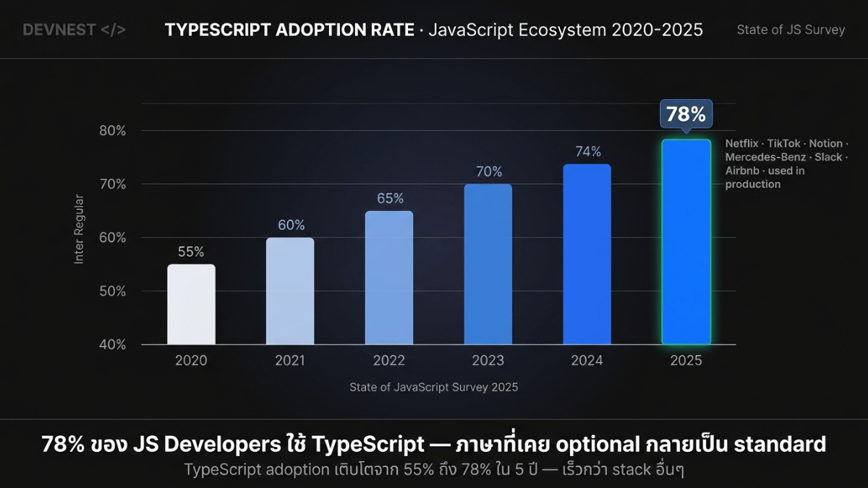Select the 2021 bar
Viewport: 868px width, 488px height.
click(290, 291)
